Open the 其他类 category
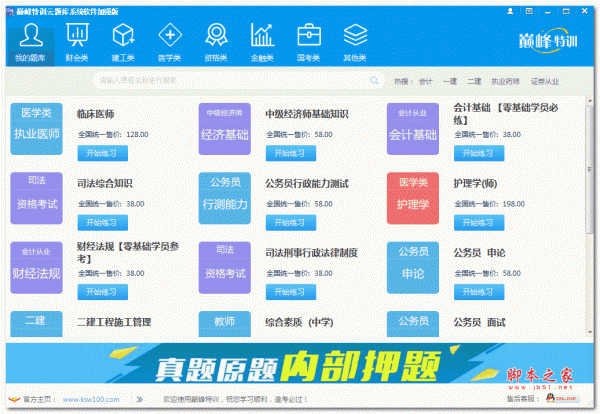 click(355, 42)
